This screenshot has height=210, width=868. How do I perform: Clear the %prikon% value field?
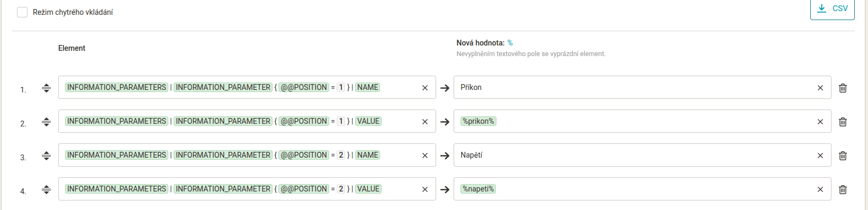point(820,122)
